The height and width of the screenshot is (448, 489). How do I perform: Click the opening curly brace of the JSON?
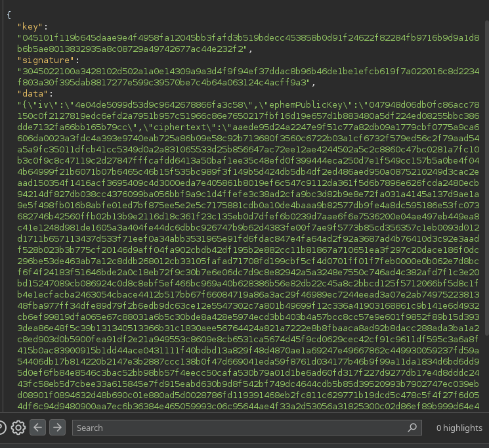click(x=9, y=15)
